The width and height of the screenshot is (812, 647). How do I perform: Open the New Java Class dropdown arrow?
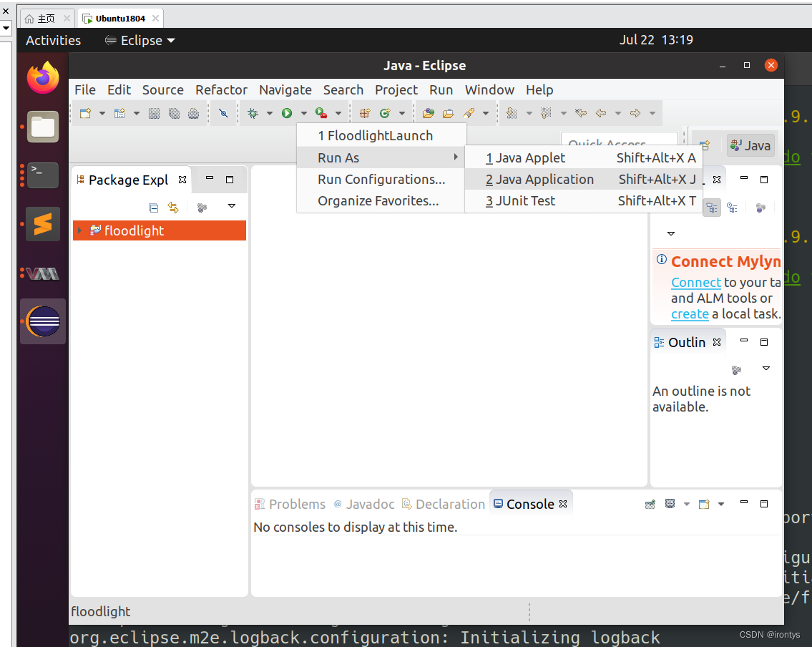[402, 114]
